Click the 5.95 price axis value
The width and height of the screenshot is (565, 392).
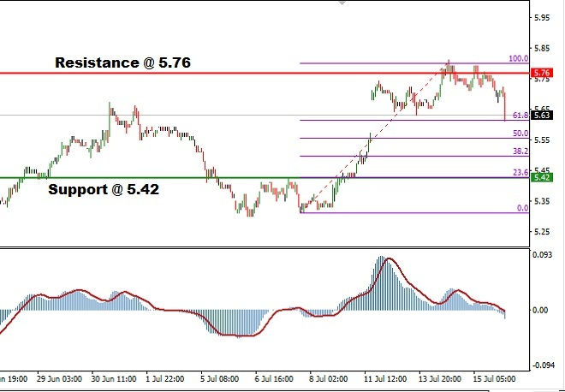(542, 18)
